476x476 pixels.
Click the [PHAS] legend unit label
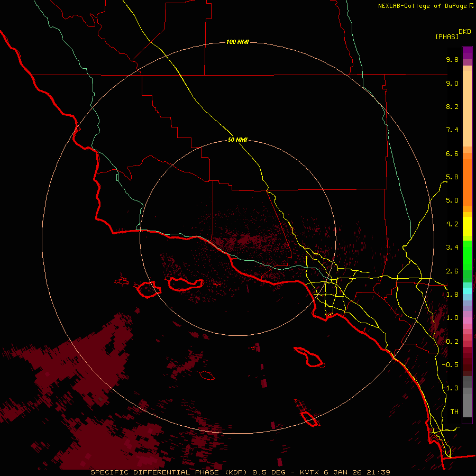[x=447, y=37]
